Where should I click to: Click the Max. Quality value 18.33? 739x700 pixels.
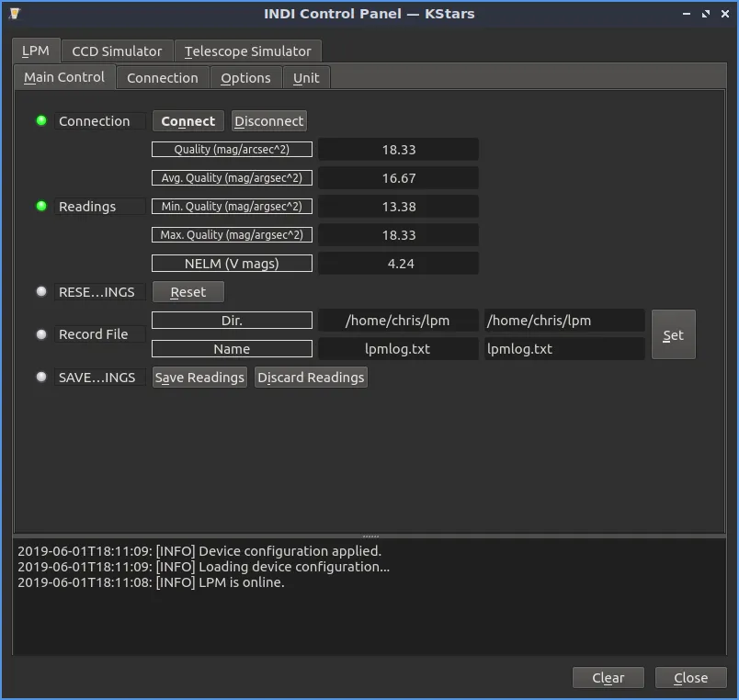(x=399, y=235)
